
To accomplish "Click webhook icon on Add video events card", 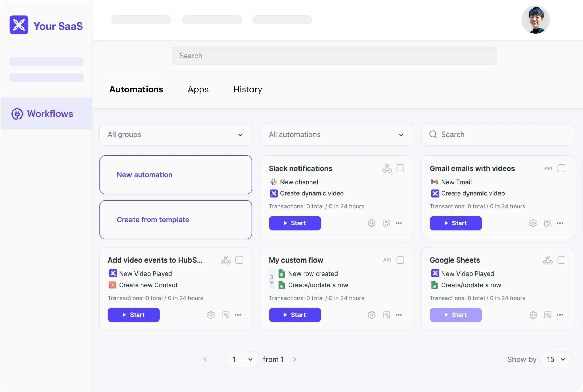I will tap(226, 260).
